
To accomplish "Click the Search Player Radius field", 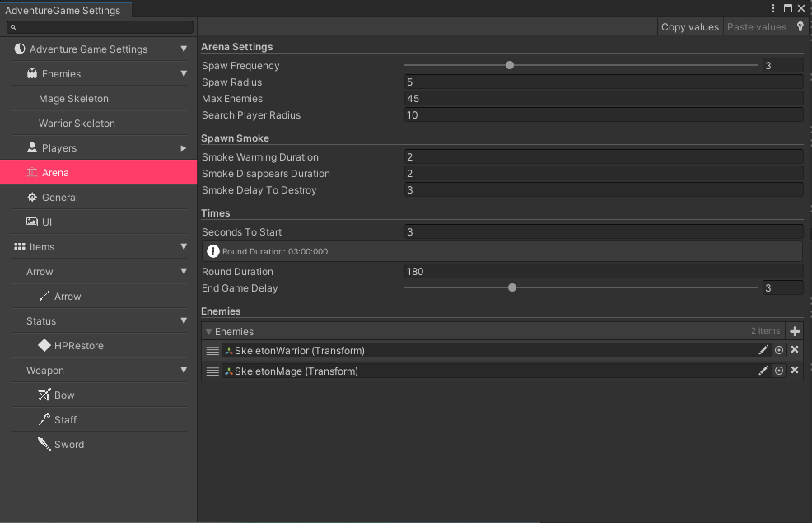I will pos(604,115).
